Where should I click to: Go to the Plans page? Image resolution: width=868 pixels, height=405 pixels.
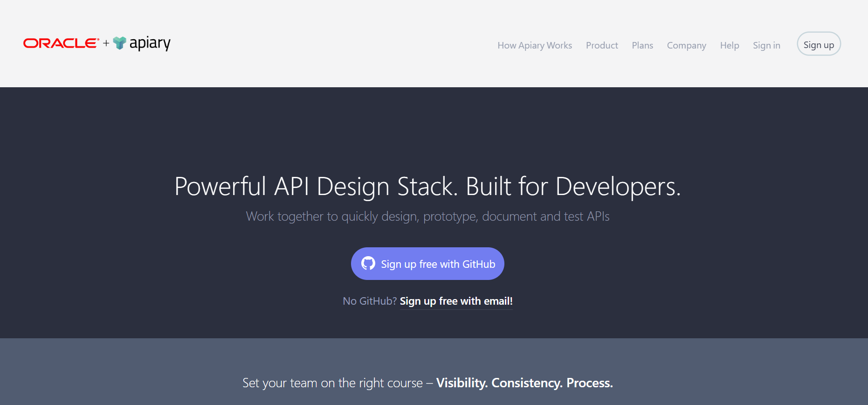pyautogui.click(x=642, y=45)
